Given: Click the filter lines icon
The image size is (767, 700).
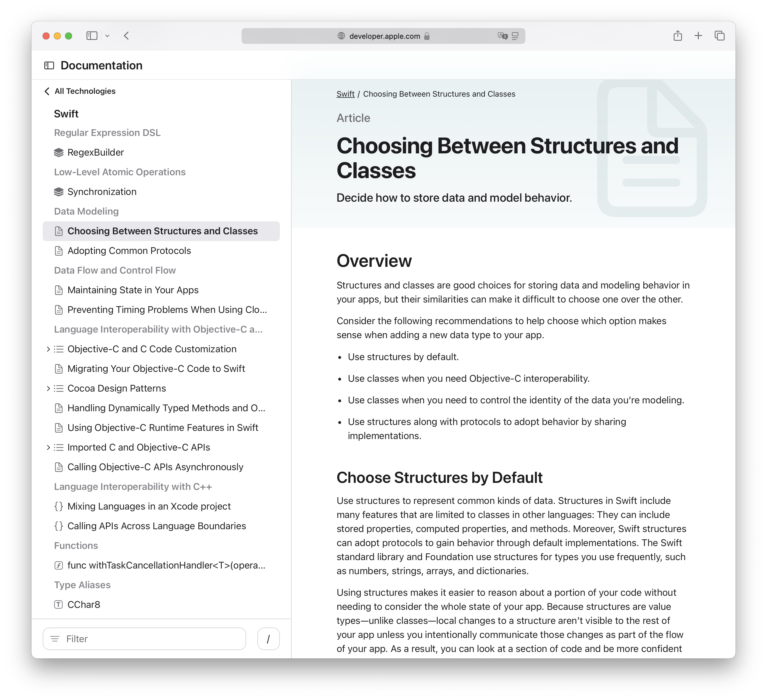Looking at the screenshot, I should point(55,639).
